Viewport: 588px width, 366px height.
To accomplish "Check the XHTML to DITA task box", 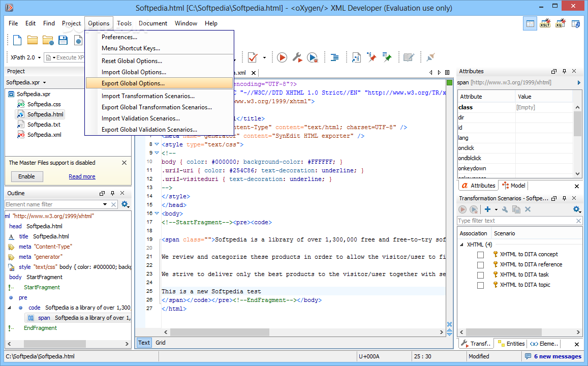I will (480, 275).
